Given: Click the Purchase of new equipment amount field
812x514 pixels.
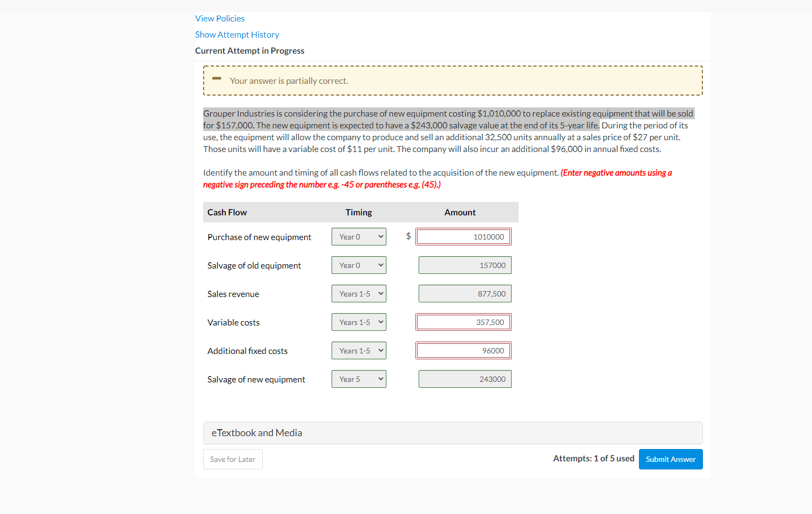Looking at the screenshot, I should point(463,236).
